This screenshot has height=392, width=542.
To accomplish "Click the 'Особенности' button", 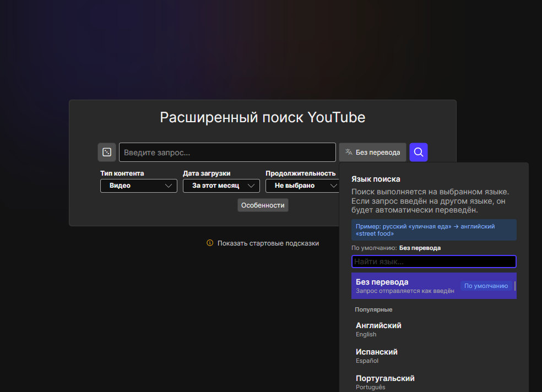I will (263, 205).
